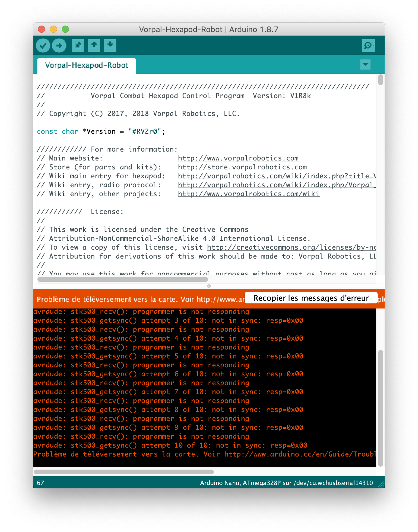
Task: Open the www.vorpalrobotics.com/wiki link
Action: tap(248, 194)
